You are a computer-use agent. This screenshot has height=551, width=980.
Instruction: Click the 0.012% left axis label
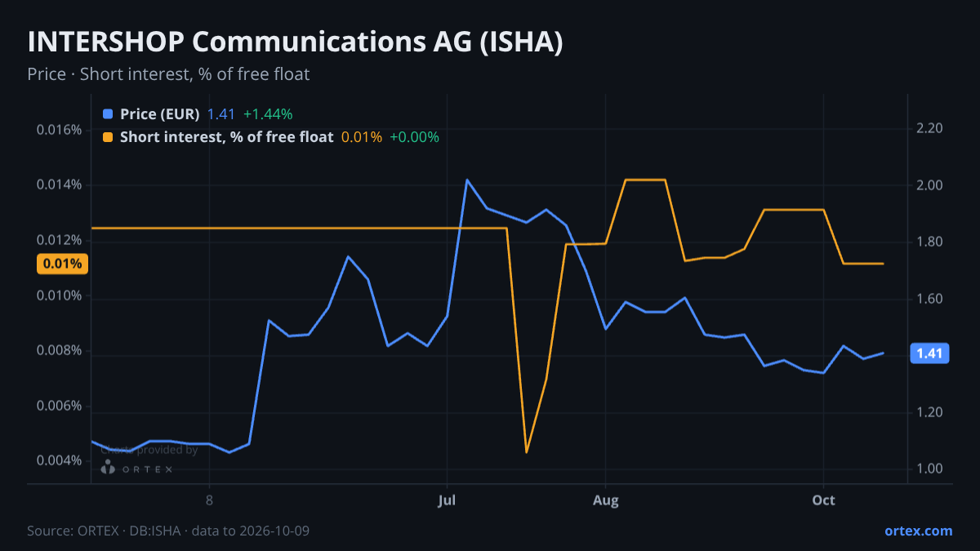[x=59, y=240]
